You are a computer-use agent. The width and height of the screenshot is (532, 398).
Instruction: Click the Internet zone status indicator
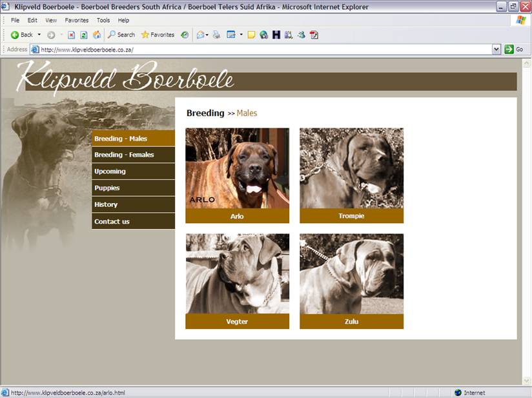[x=470, y=393]
